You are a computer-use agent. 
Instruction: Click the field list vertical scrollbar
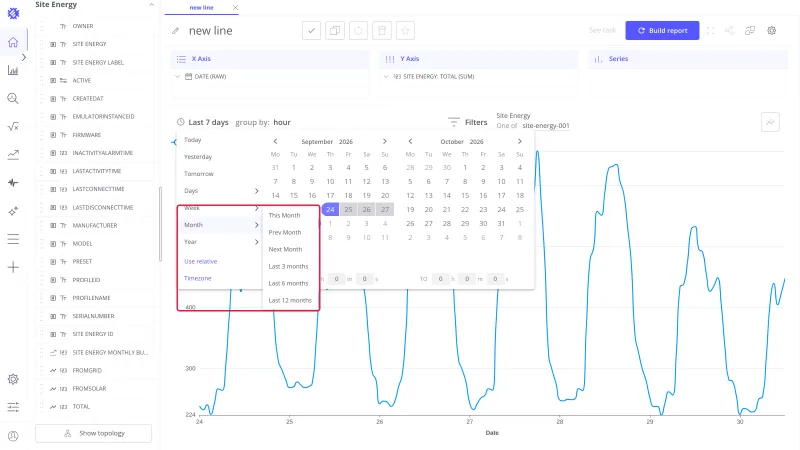tap(160, 223)
